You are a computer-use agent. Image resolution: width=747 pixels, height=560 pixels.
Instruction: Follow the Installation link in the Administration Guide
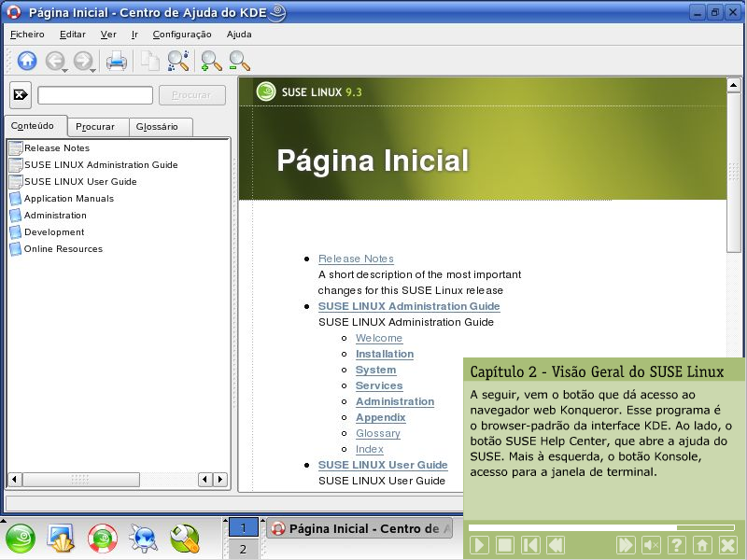click(x=384, y=354)
